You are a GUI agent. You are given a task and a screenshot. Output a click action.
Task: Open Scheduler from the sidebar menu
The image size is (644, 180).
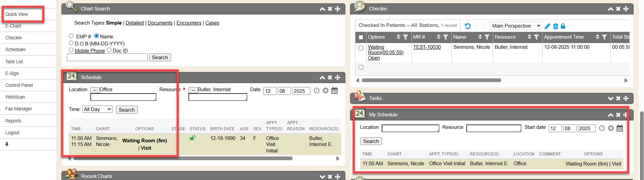[x=15, y=49]
